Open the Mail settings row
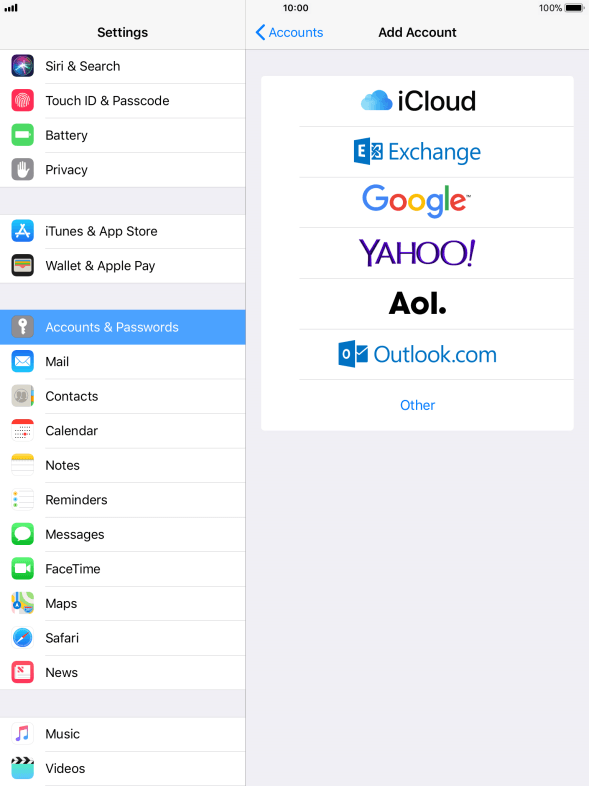This screenshot has height=786, width=589. (123, 361)
